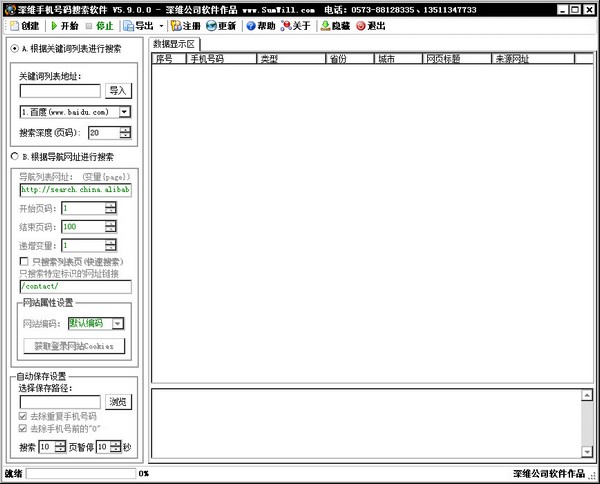Click the keyword list address input field
The height and width of the screenshot is (484, 600).
(60, 91)
